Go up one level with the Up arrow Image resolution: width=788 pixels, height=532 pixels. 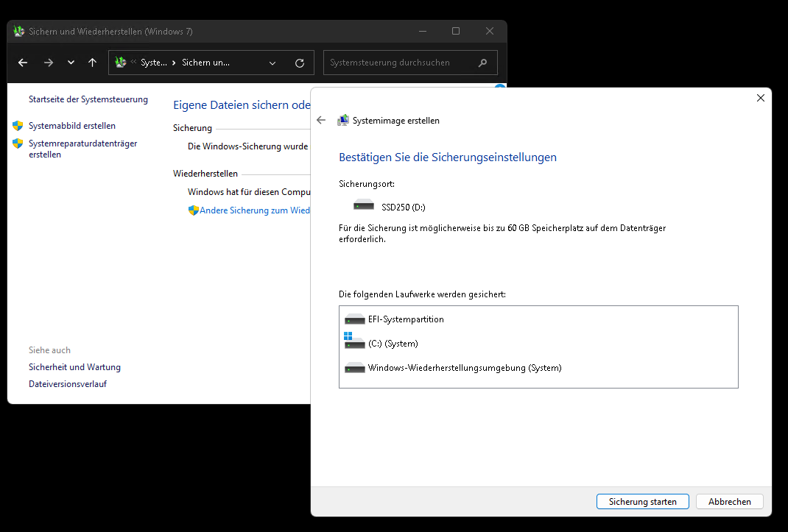[92, 63]
